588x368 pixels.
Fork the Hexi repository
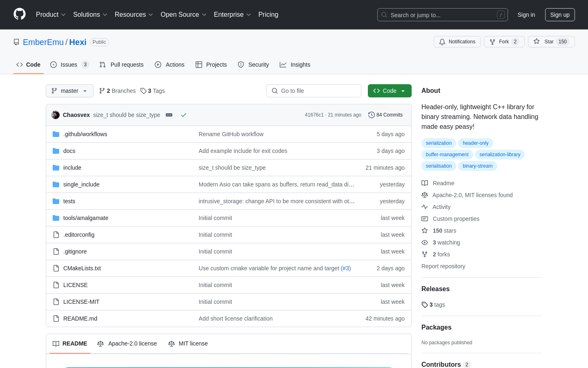(x=504, y=42)
